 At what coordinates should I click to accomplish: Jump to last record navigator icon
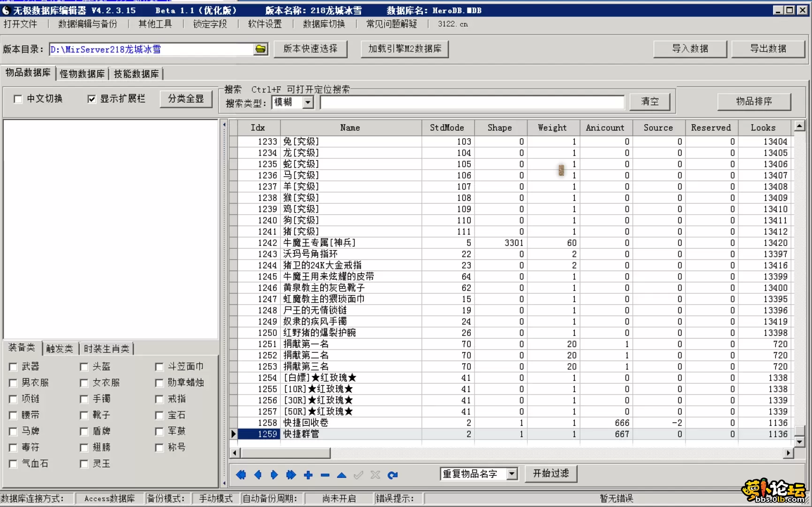coord(291,475)
